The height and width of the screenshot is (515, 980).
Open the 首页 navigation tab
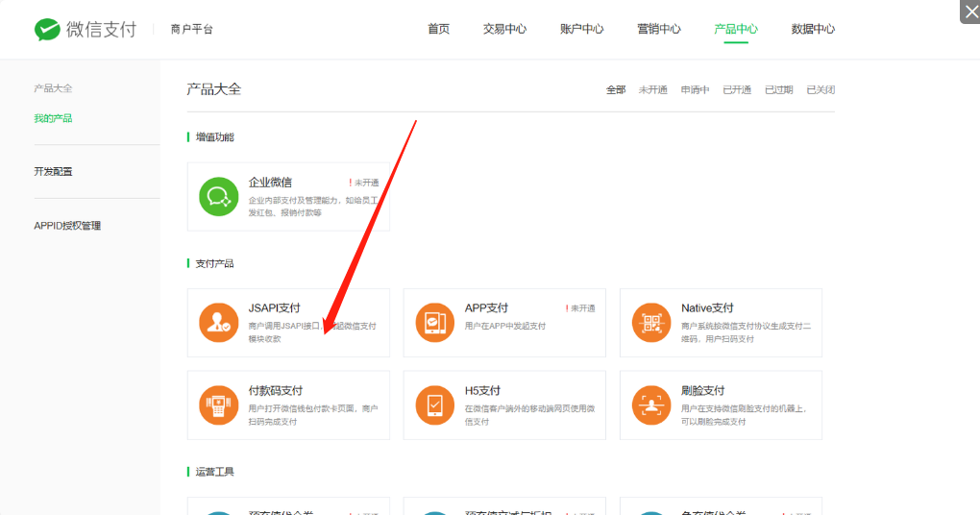(439, 29)
